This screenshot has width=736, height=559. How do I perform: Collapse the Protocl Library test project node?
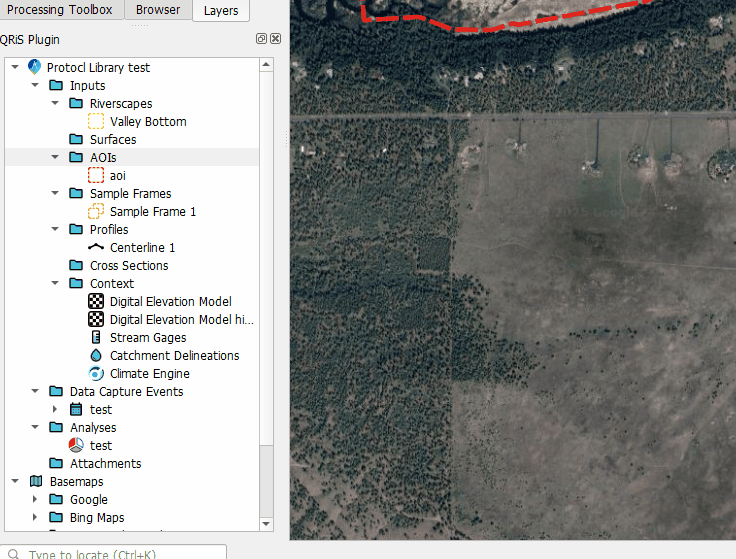(15, 67)
